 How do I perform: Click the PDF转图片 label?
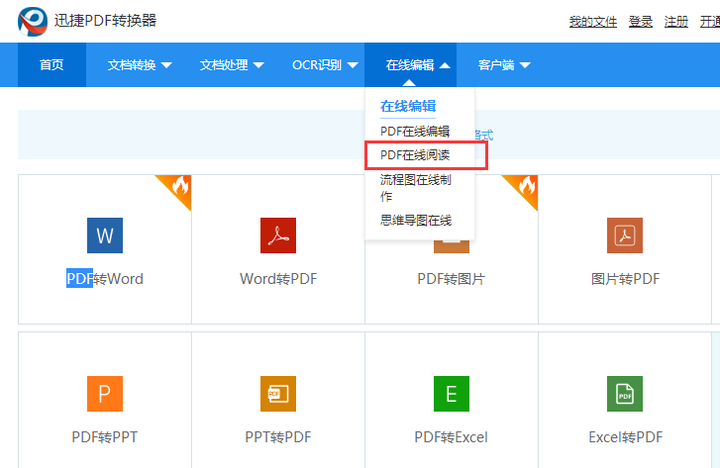(x=451, y=279)
